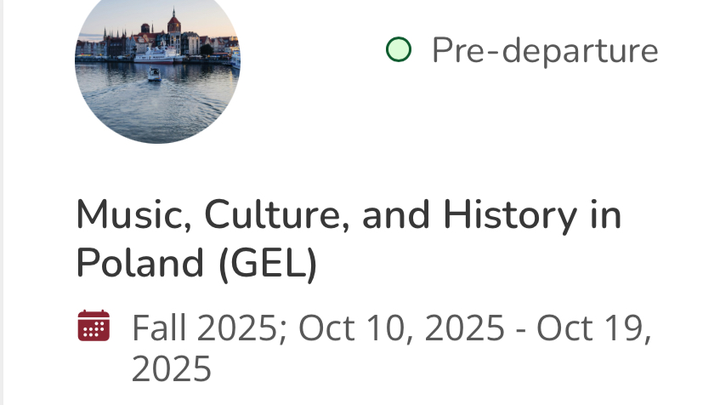Image resolution: width=720 pixels, height=405 pixels.
Task: Click the Oct 19 end date text
Action: pyautogui.click(x=590, y=328)
